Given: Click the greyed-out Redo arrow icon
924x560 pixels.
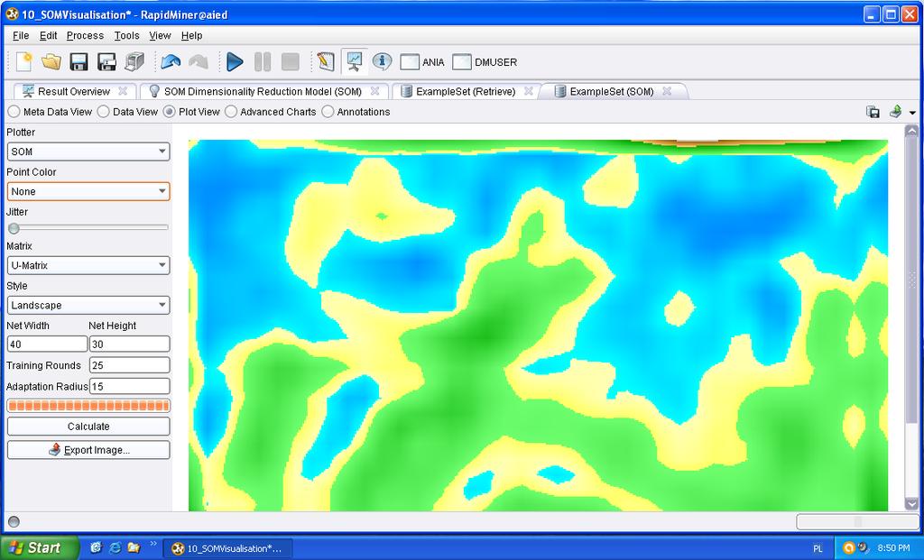Looking at the screenshot, I should pos(199,61).
